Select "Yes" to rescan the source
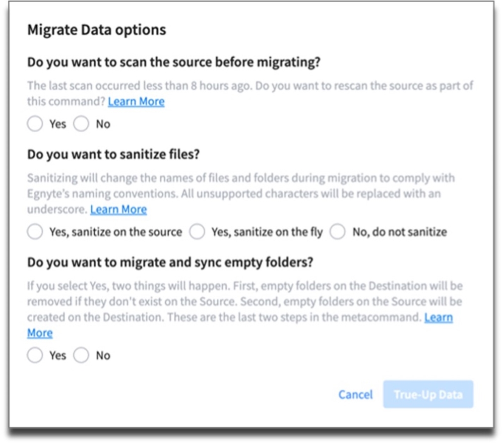 pyautogui.click(x=35, y=123)
